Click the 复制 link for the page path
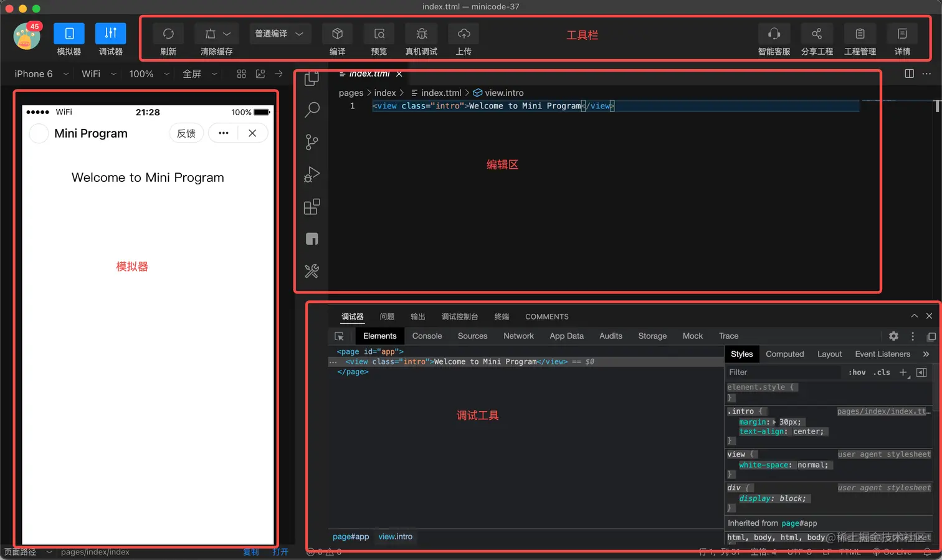Image resolution: width=942 pixels, height=560 pixels. coord(251,552)
